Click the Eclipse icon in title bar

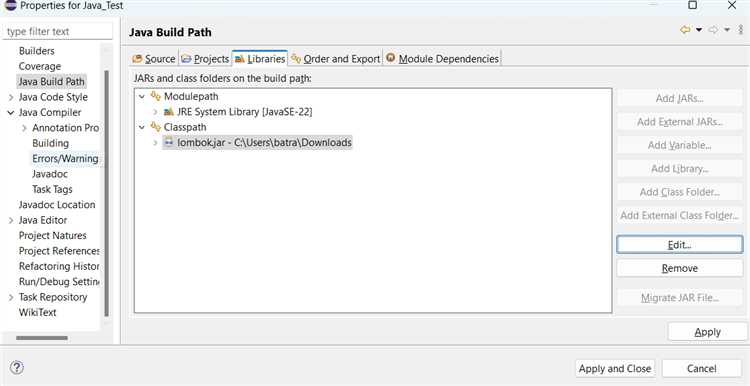coord(10,5)
